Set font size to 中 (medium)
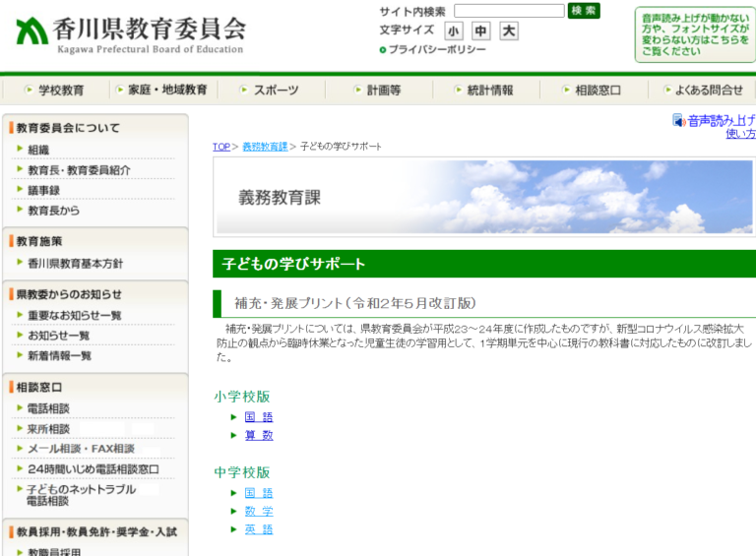The width and height of the screenshot is (756, 556). tap(480, 31)
